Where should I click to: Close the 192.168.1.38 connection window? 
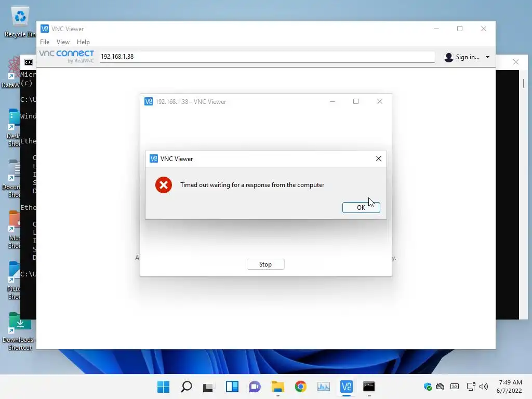tap(380, 101)
